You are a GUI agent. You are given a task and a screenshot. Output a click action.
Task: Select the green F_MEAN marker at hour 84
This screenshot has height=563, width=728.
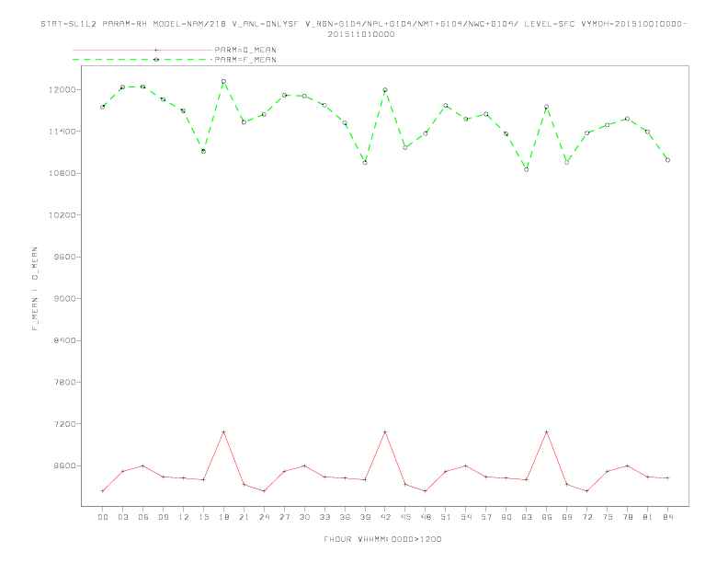tap(667, 160)
